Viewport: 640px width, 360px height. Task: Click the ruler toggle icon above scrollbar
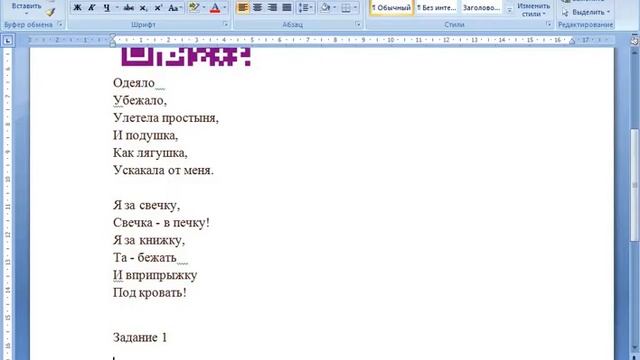[x=634, y=40]
